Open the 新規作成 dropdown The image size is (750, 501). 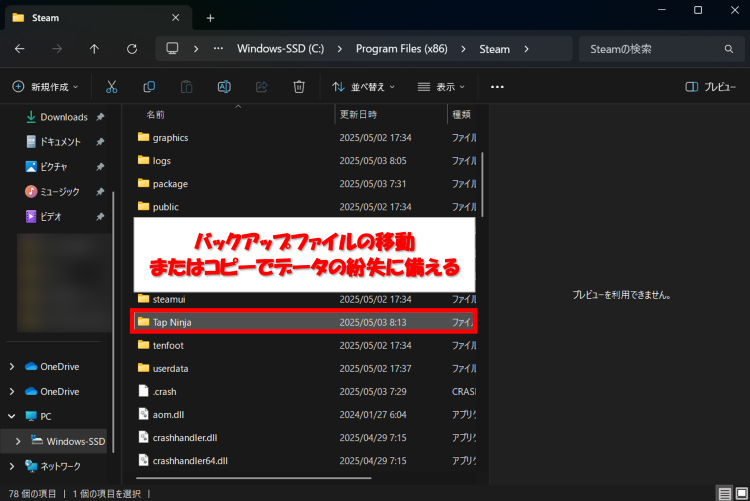tap(45, 87)
